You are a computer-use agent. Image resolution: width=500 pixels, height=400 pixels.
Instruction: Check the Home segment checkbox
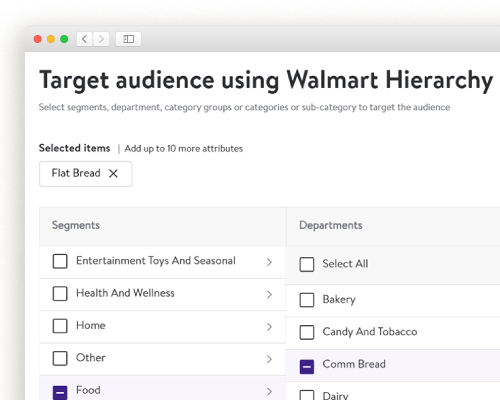[60, 326]
